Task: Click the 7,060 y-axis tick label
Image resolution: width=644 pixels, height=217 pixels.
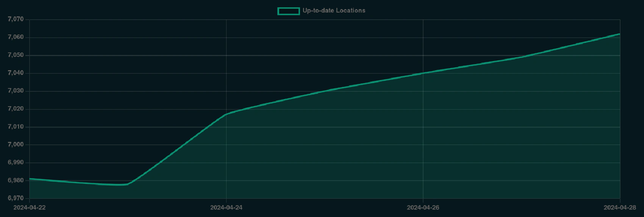Action: click(x=16, y=37)
